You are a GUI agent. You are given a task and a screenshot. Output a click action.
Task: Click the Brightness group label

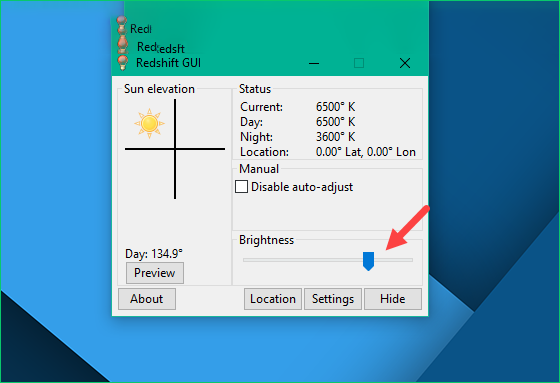pyautogui.click(x=266, y=240)
